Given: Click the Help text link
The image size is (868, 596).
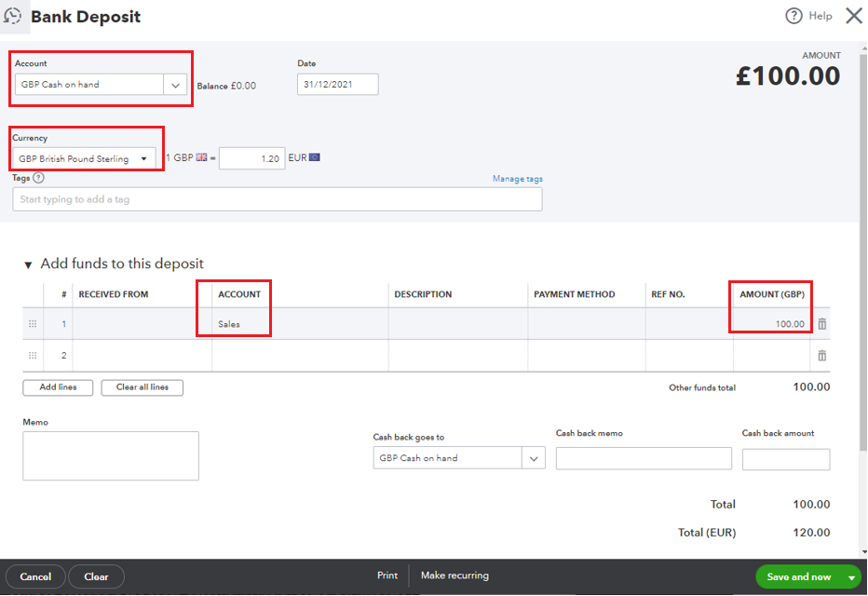Looking at the screenshot, I should pos(820,16).
